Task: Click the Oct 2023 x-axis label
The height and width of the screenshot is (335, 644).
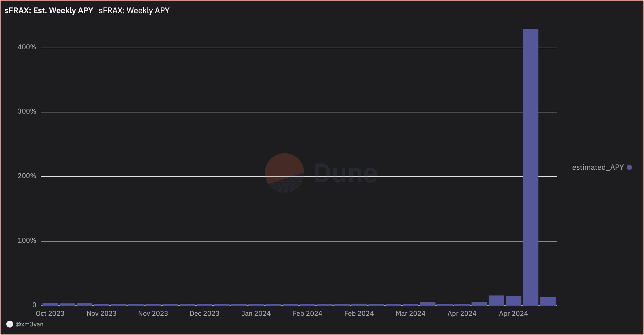Action: tap(50, 313)
